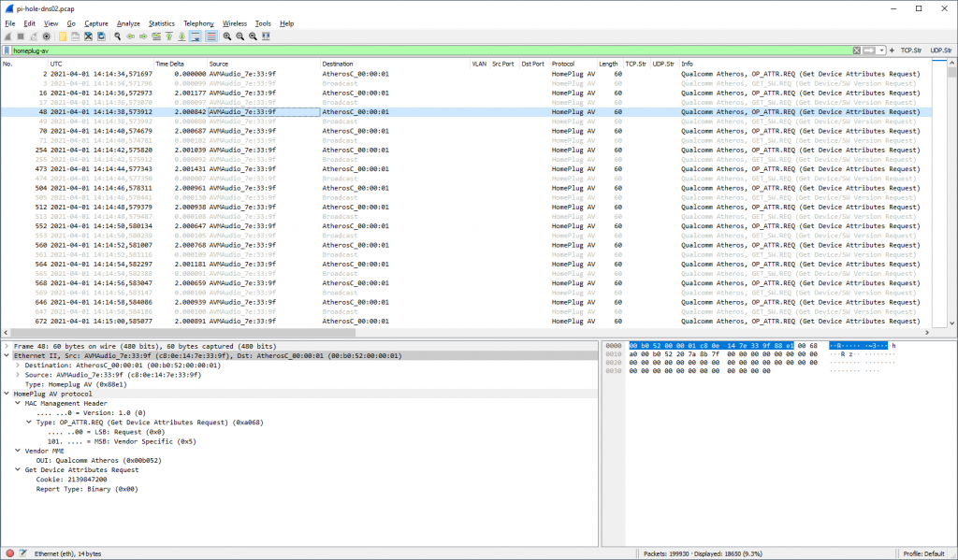The height and width of the screenshot is (560, 958).
Task: Expand the Frame 48 tree node
Action: (x=7, y=346)
